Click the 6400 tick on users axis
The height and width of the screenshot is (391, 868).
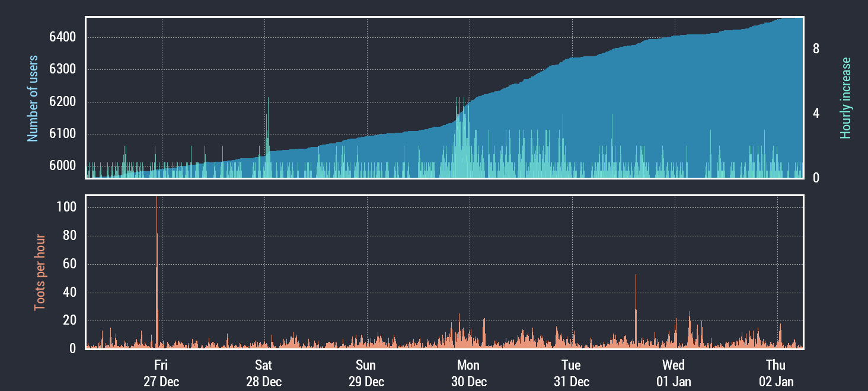point(62,37)
